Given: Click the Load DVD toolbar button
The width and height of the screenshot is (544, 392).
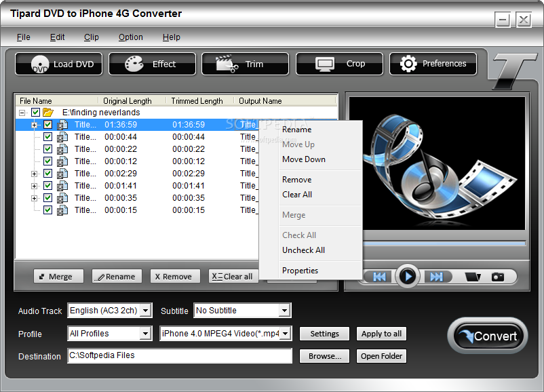Looking at the screenshot, I should (x=58, y=64).
